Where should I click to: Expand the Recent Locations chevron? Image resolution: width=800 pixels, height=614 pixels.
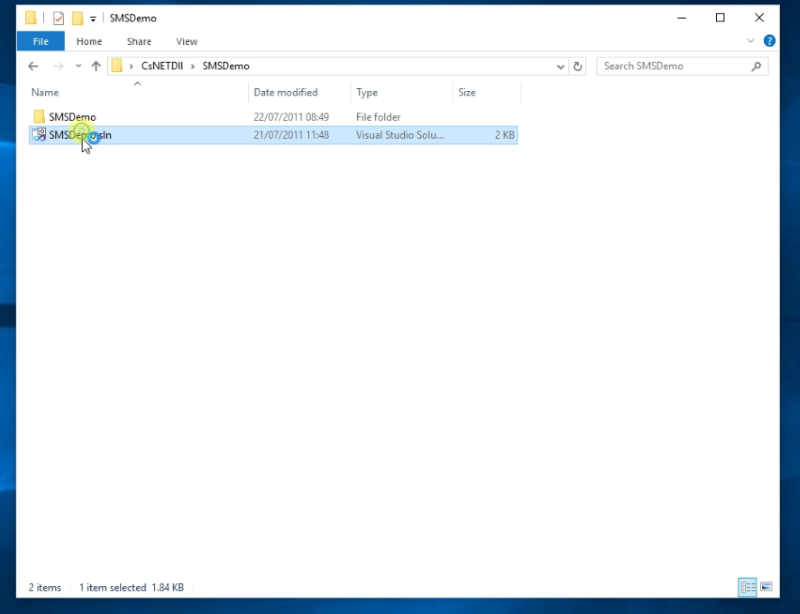click(x=77, y=66)
